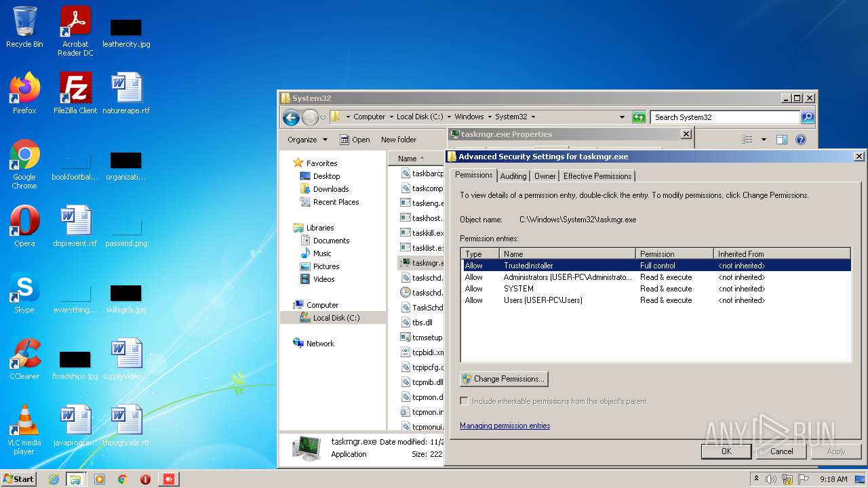868x488 pixels.
Task: Select the SYSTEM permission entry
Action: (x=656, y=289)
